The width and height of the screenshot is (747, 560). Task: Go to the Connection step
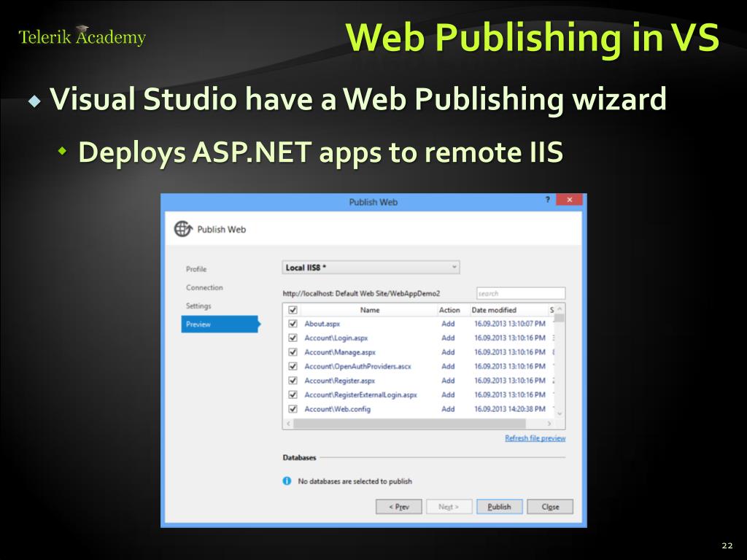(x=204, y=287)
